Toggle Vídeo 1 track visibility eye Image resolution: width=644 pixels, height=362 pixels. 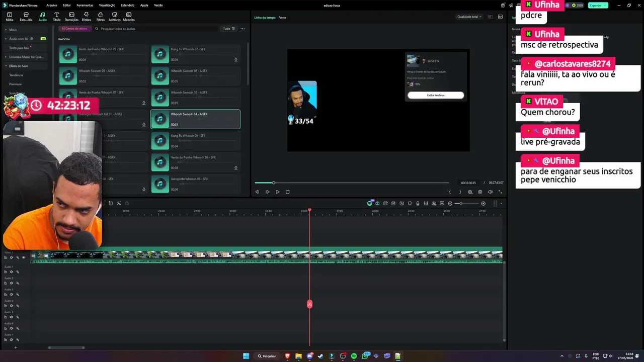[x=23, y=257]
